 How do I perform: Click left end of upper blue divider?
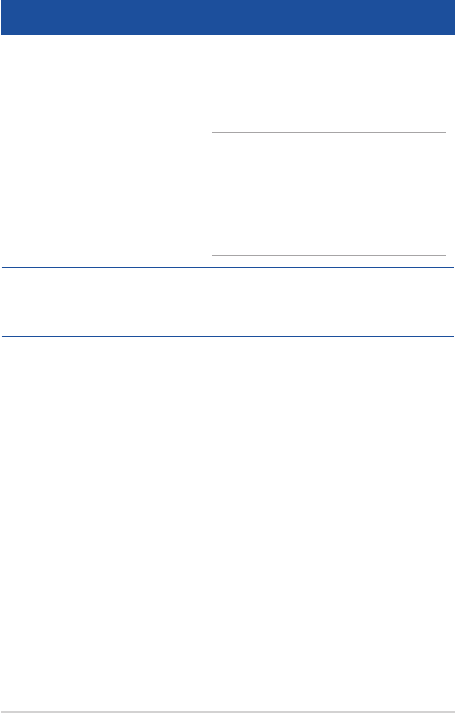click(x=5, y=267)
